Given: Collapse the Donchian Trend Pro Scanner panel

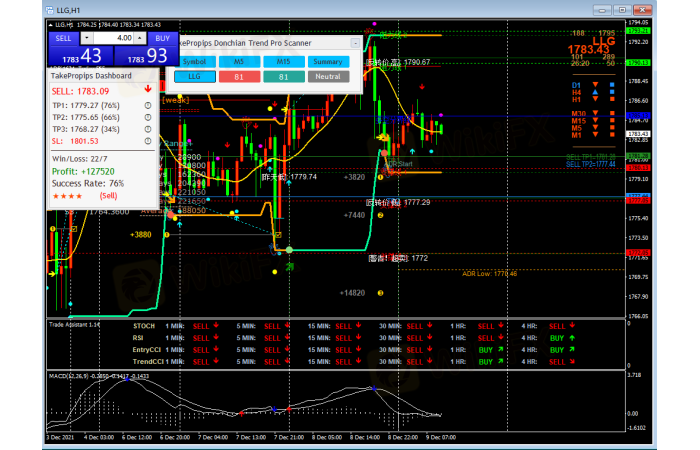Looking at the screenshot, I should (x=354, y=43).
